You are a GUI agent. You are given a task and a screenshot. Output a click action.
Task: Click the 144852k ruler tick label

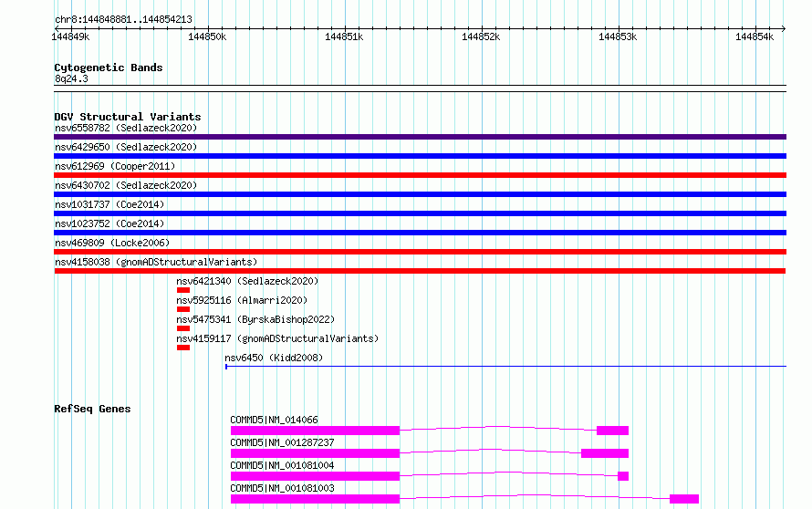click(481, 36)
